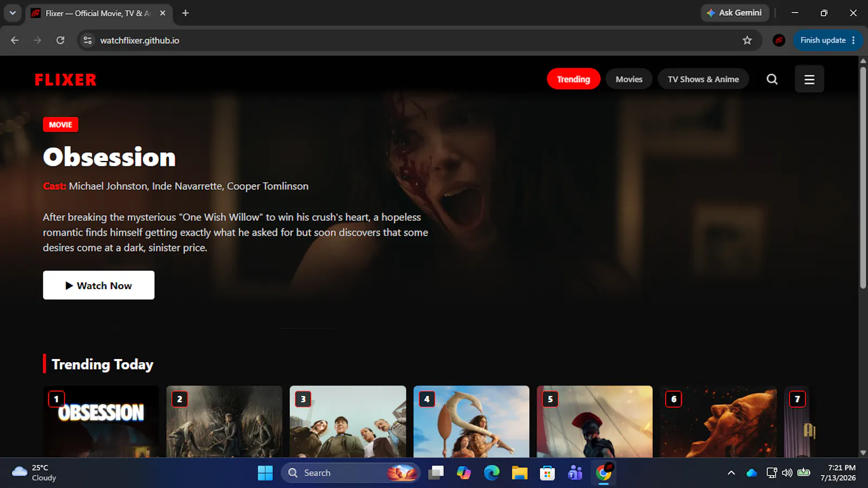Open the trending thumbnail ranked 2
The height and width of the screenshot is (488, 868).
225,422
